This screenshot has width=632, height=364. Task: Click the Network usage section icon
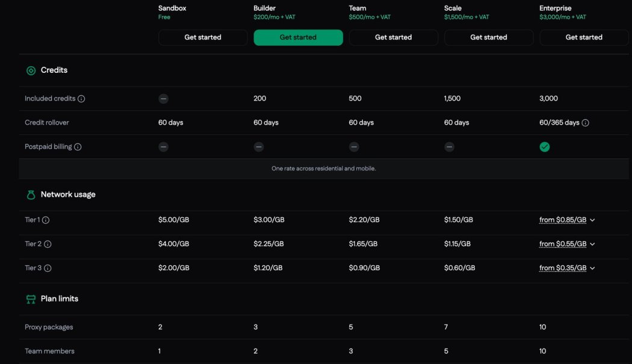31,195
